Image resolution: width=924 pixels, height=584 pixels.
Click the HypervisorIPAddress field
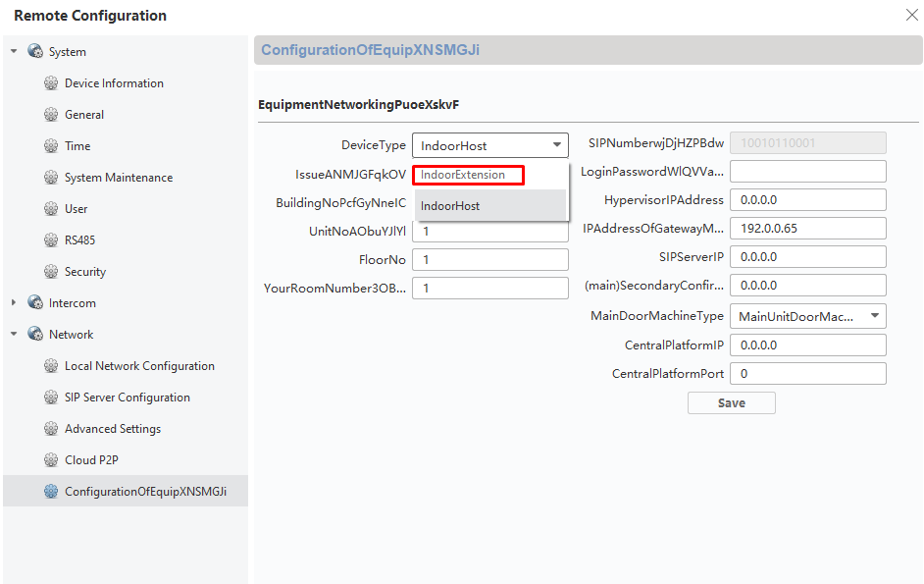point(808,199)
